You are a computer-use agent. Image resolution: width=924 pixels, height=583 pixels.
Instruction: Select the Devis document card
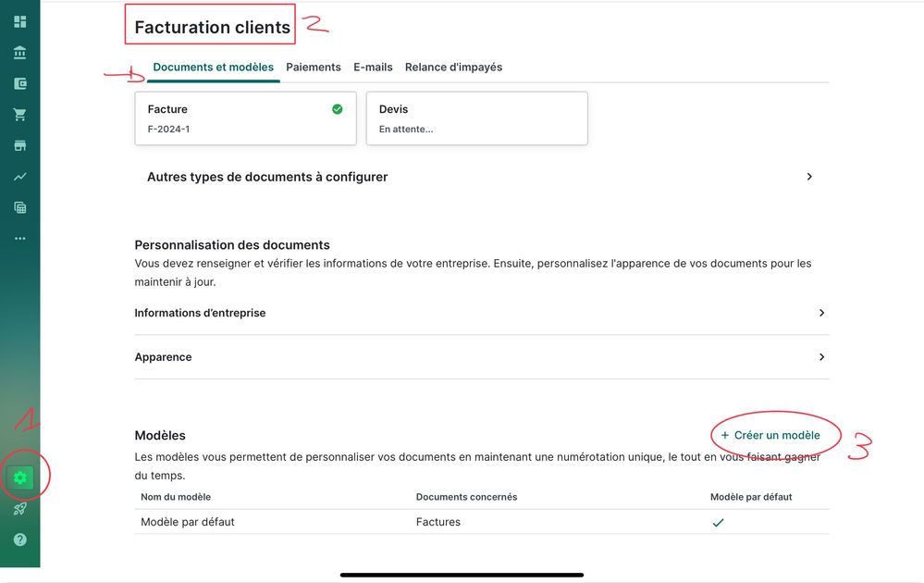click(x=476, y=118)
